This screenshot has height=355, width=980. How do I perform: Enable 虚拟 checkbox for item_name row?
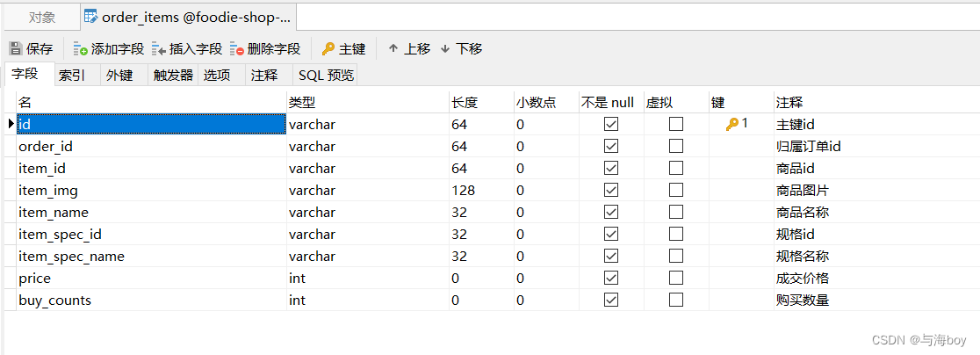tap(675, 212)
